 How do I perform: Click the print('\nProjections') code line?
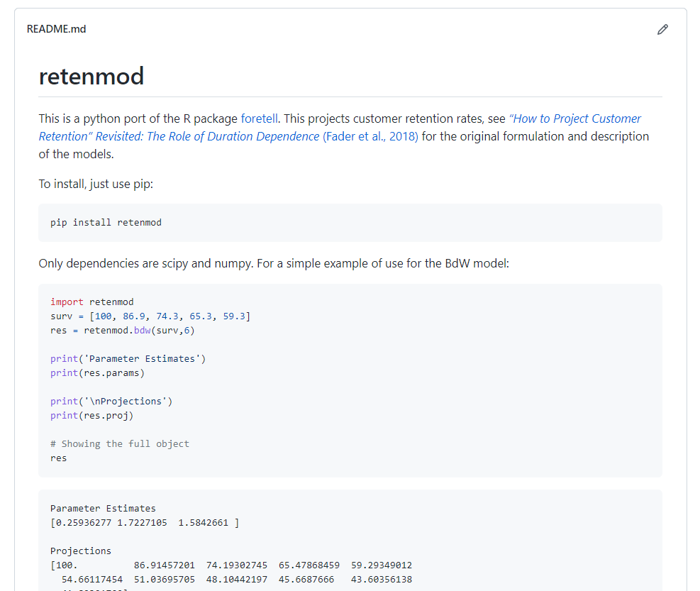pos(111,401)
